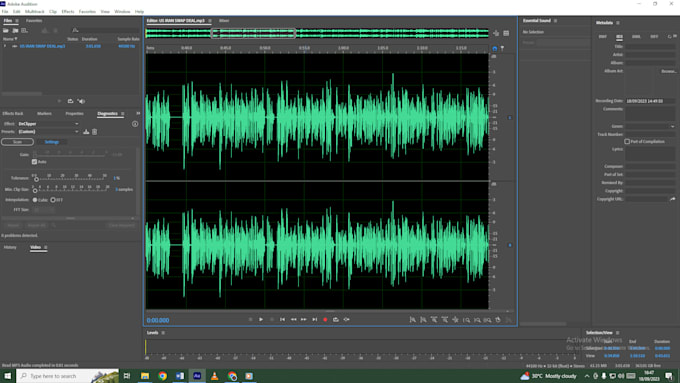The height and width of the screenshot is (383, 680).
Task: Start playback with the Play button
Action: [261, 319]
